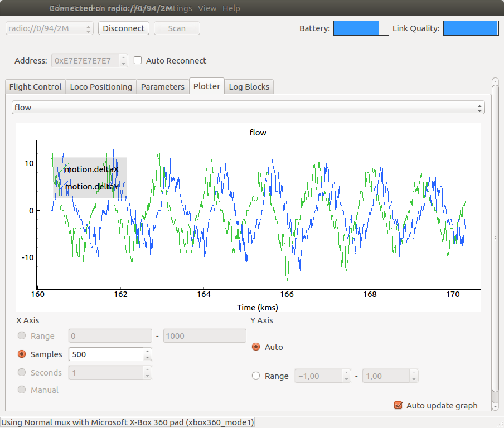Click the Samples spinbox arrows
Viewport: 504px width, 428px height.
[x=148, y=354]
